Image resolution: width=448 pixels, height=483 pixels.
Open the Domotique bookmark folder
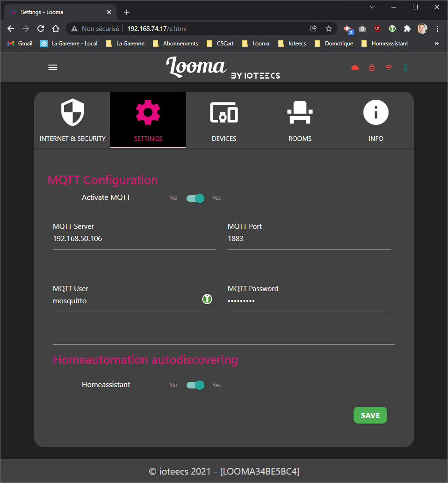(334, 44)
